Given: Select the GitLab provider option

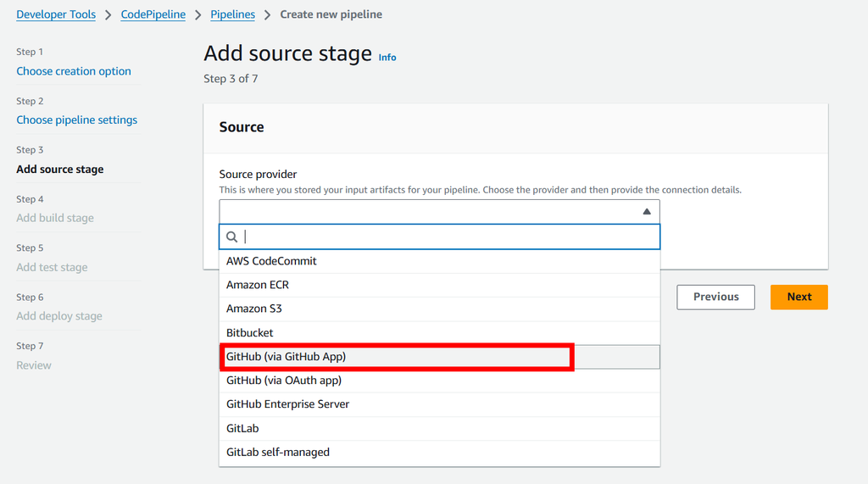Looking at the screenshot, I should pyautogui.click(x=440, y=428).
